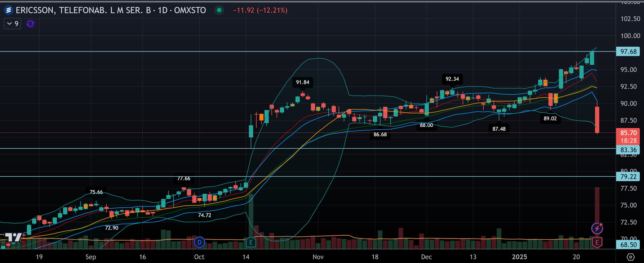Click the 2025 label on time axis
The height and width of the screenshot is (263, 644).
click(x=519, y=257)
